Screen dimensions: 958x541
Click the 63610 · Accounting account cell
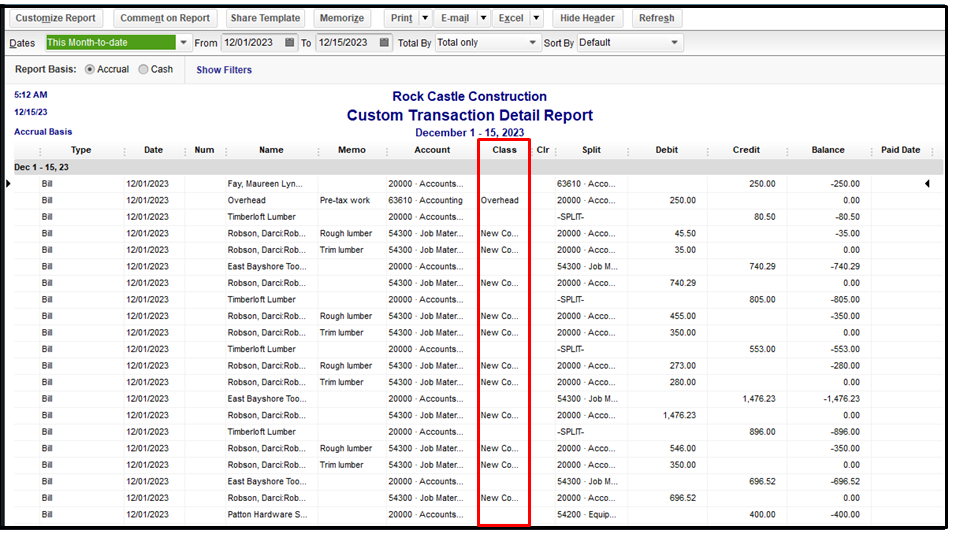coord(425,200)
